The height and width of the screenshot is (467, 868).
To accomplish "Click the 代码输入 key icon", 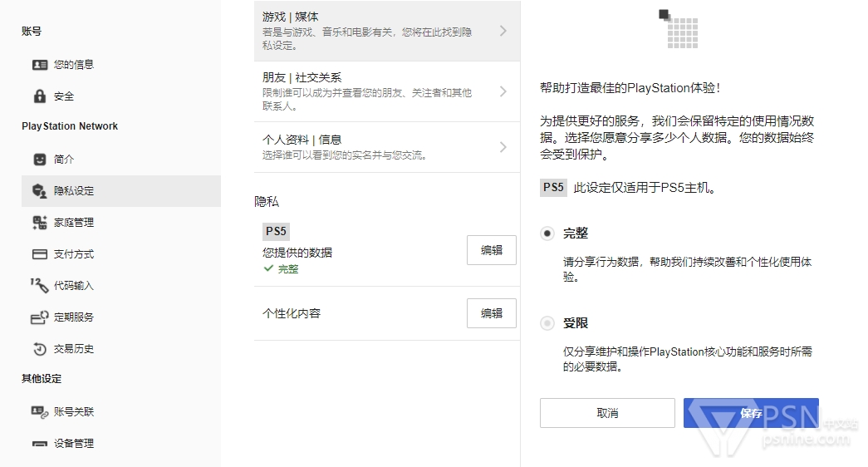I will tap(39, 285).
